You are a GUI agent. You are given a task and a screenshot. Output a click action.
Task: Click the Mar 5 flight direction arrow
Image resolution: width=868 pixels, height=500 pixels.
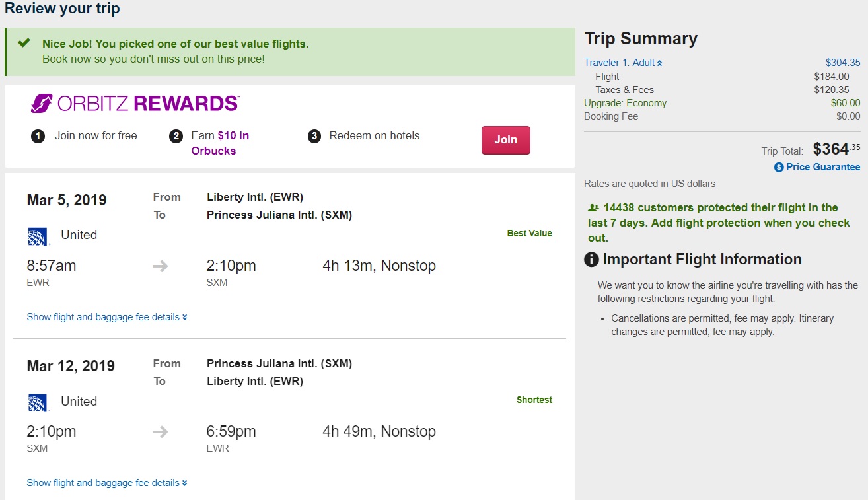(x=161, y=266)
